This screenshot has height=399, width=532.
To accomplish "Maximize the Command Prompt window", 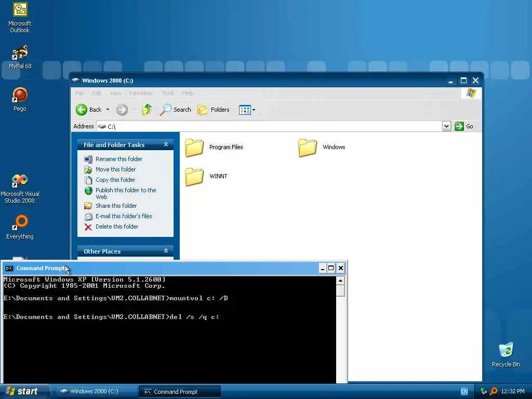I will [331, 269].
